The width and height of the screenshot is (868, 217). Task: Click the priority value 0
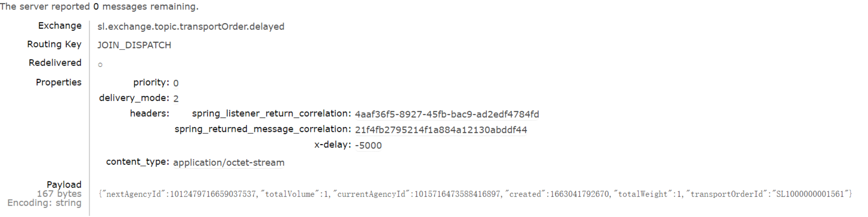tap(176, 83)
